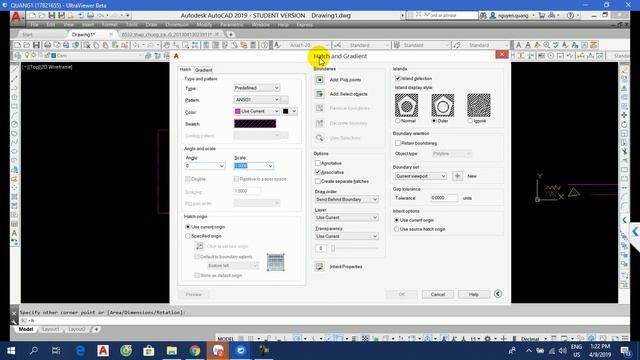Choose Specified origin radio button
This screenshot has height=360, width=640.
[188, 236]
